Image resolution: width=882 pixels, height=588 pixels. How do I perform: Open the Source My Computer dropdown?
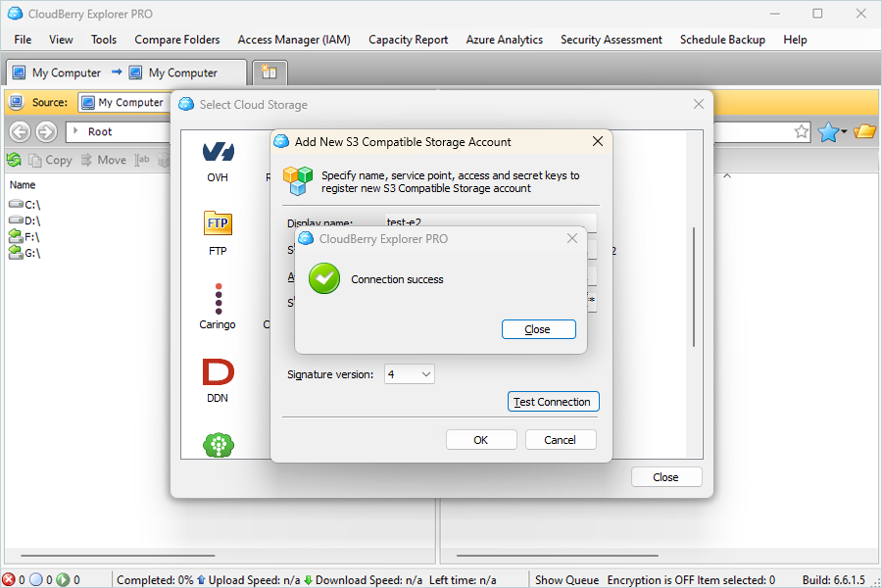click(123, 102)
